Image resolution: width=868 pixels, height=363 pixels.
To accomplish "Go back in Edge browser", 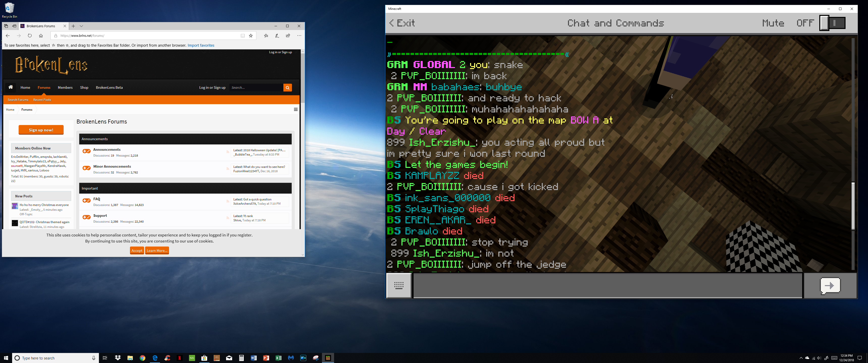I will (x=8, y=36).
